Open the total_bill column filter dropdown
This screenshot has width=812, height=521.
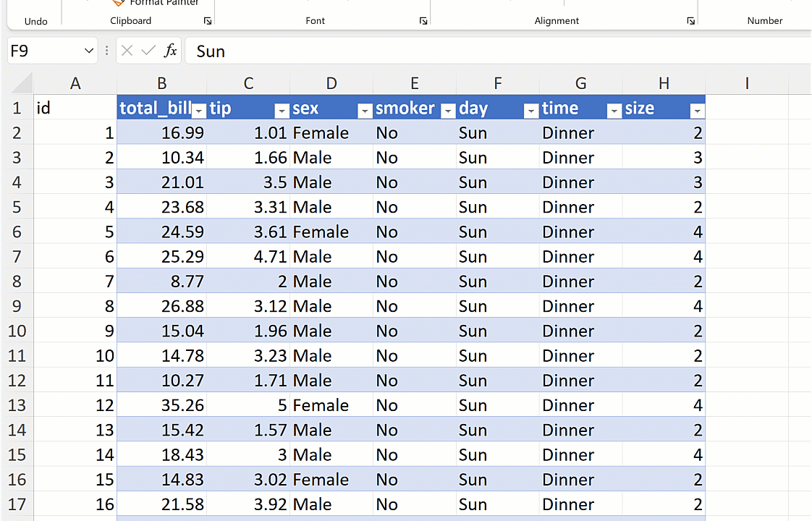tap(198, 110)
